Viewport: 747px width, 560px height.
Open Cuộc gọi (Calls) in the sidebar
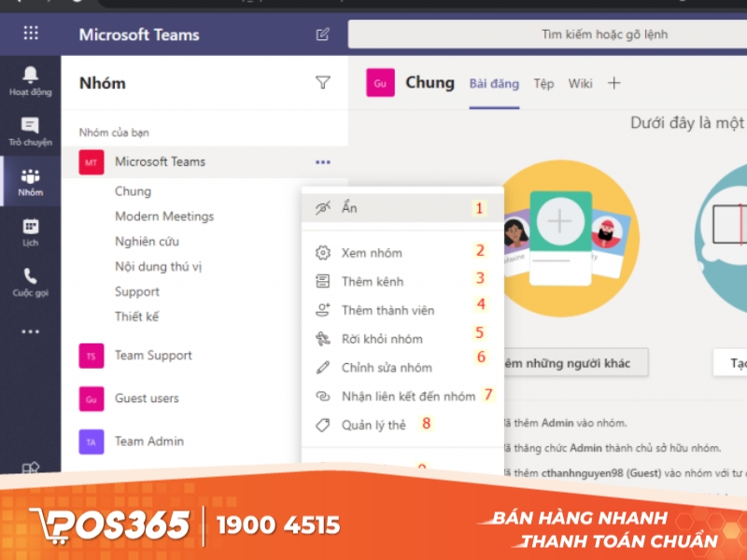31,280
